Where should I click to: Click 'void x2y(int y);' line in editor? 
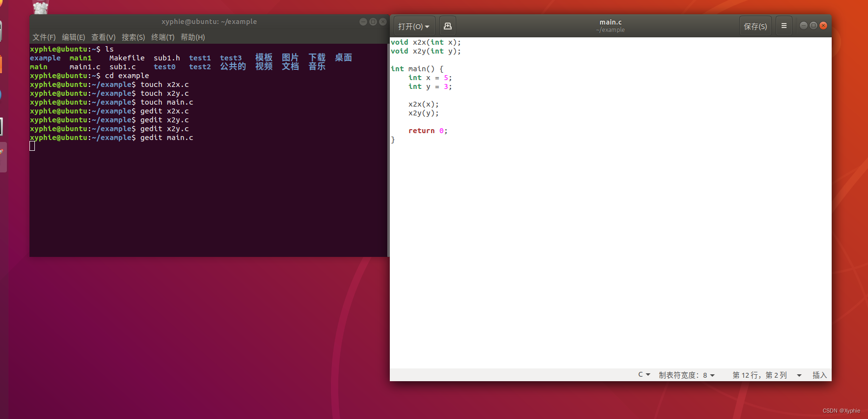click(426, 51)
